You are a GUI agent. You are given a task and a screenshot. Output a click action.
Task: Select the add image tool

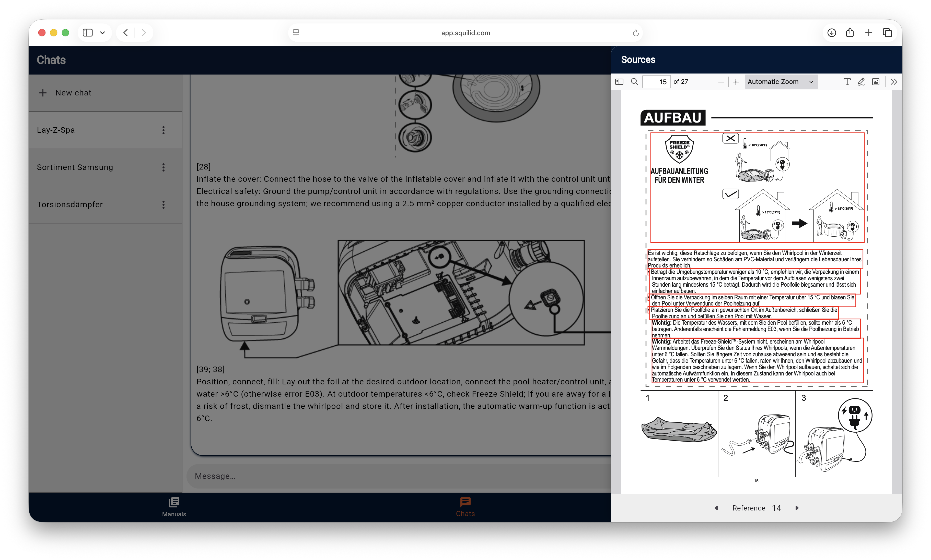[x=876, y=82]
